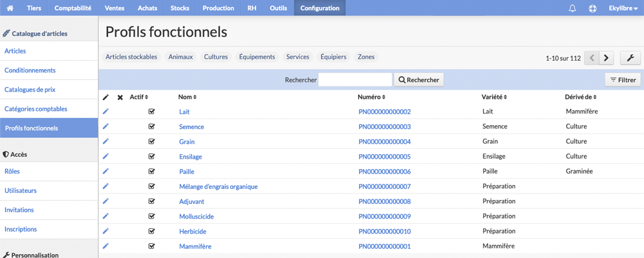Viewport: 644px width, 258px height.
Task: Open the wrench settings button for list
Action: (630, 58)
